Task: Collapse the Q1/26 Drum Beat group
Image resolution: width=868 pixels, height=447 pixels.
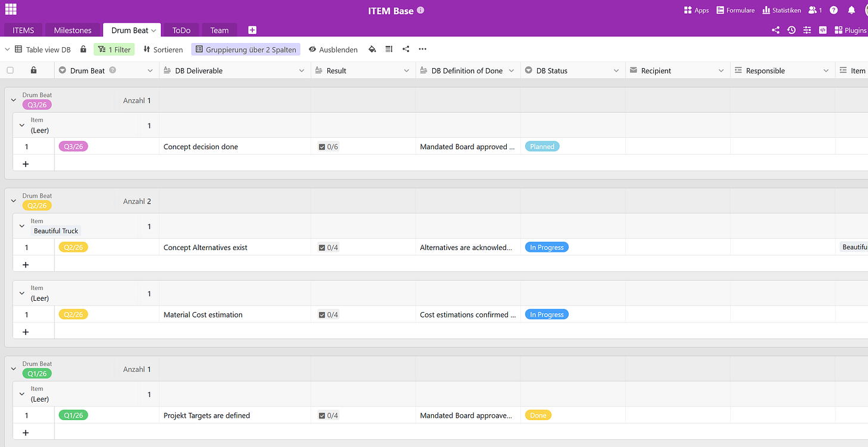Action: [14, 369]
